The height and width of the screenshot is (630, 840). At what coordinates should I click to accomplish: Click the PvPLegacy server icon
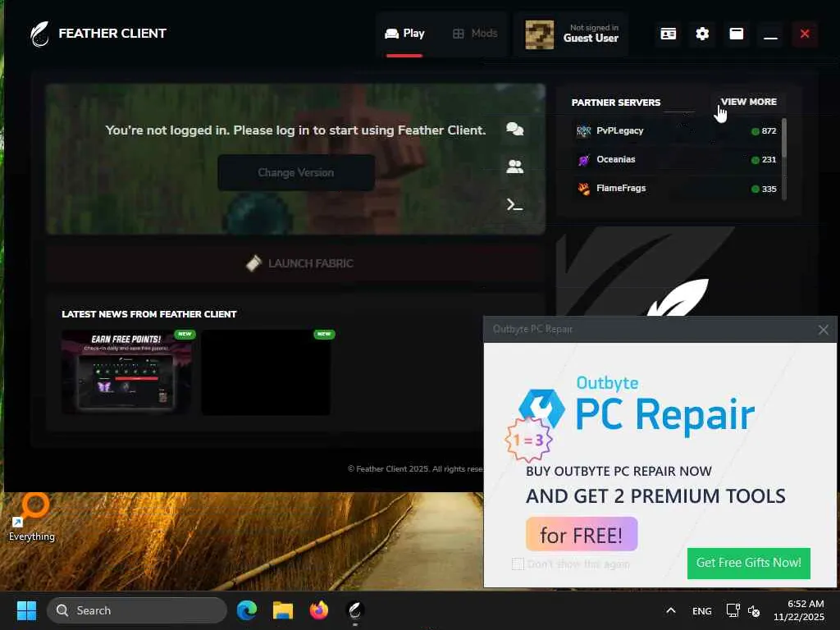[x=583, y=130]
